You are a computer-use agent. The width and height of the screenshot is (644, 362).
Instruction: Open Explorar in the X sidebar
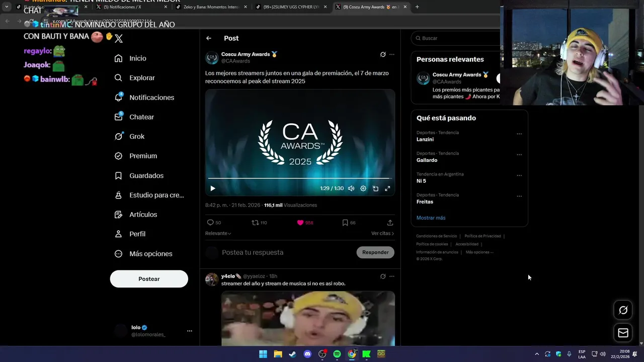(x=135, y=78)
